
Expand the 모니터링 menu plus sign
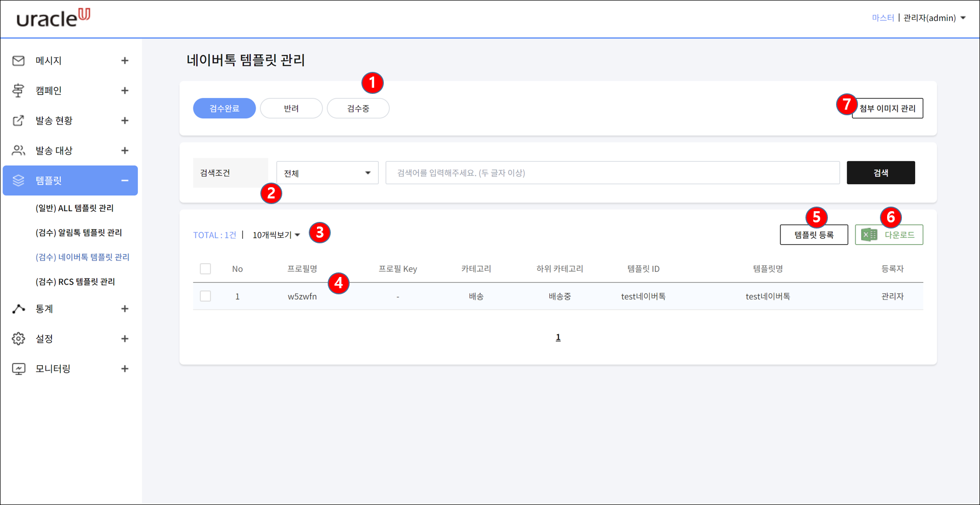125,369
